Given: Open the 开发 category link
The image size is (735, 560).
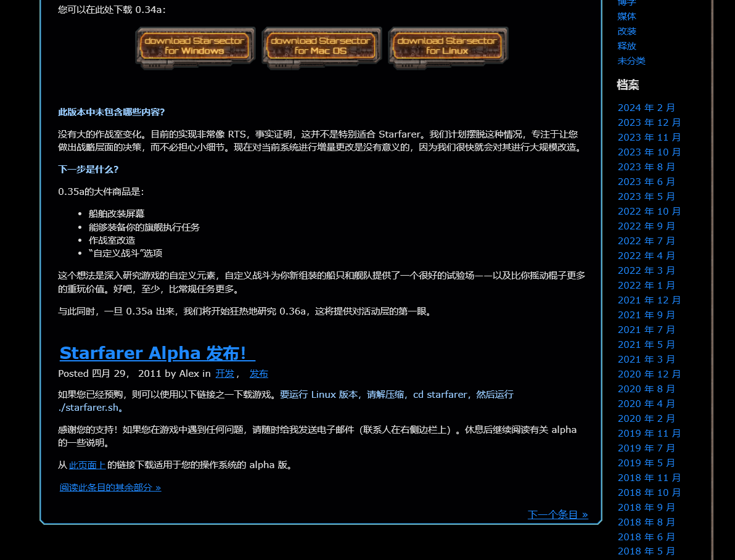Looking at the screenshot, I should click(224, 374).
